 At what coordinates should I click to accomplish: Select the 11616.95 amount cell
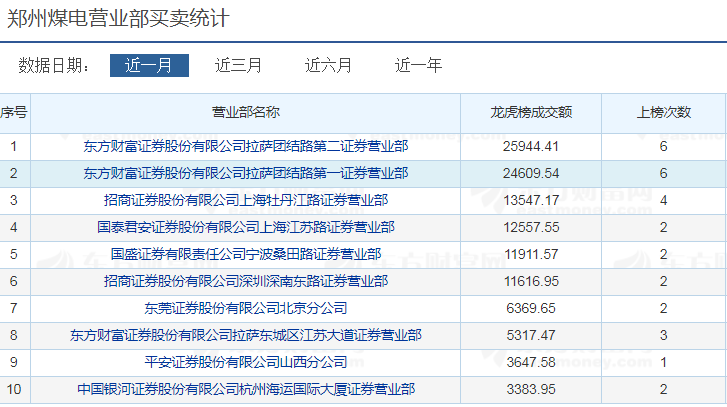pos(531,281)
